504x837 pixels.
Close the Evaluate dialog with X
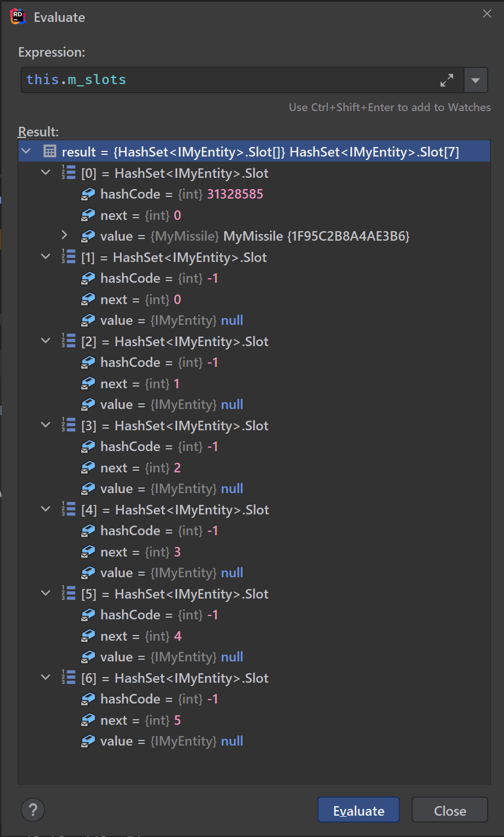click(x=487, y=13)
